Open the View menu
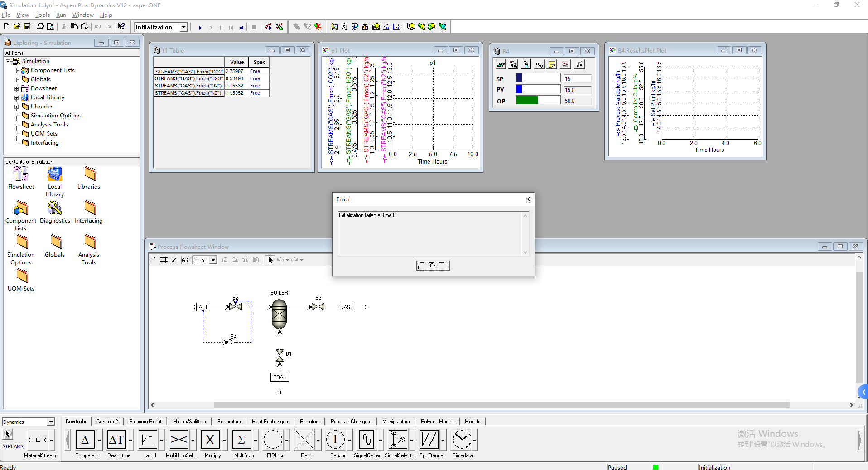Screen dimensions: 868x470 click(23, 15)
